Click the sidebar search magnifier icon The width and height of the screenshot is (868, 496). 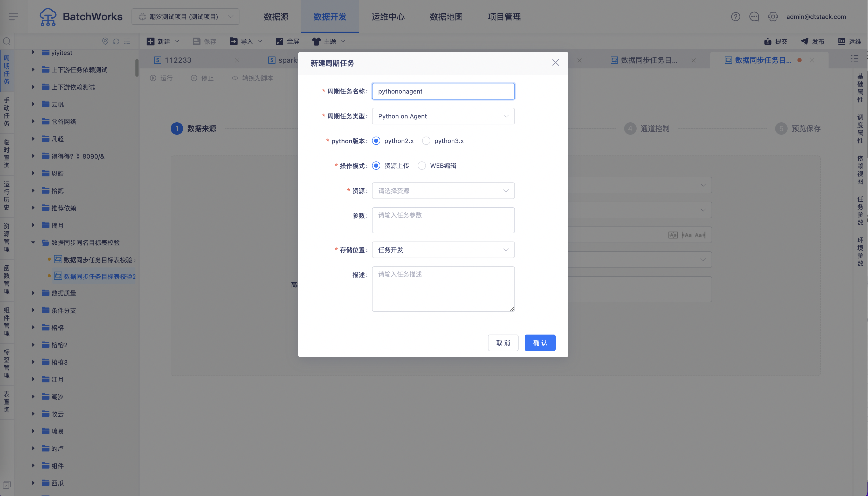[x=7, y=41]
